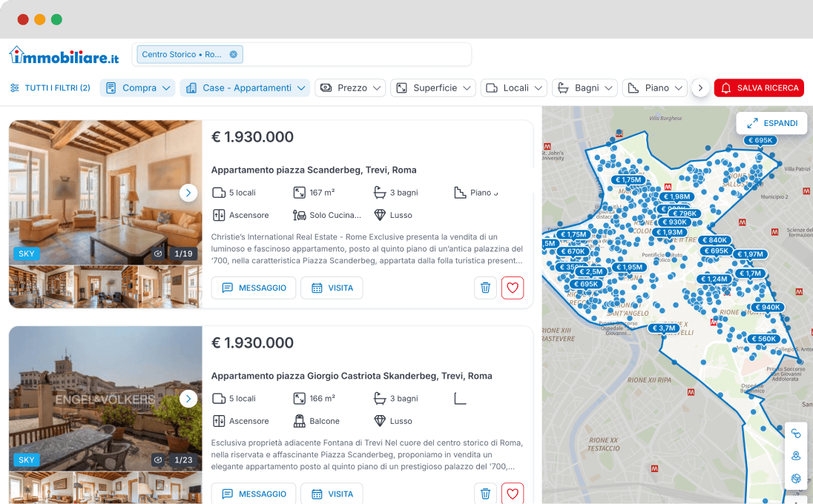Click the draw area on map tool
This screenshot has height=504, width=813.
coord(796,434)
